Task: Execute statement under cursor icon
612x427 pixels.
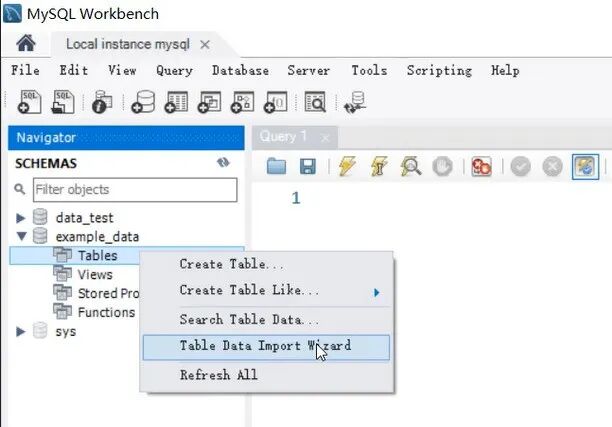Action: click(379, 166)
